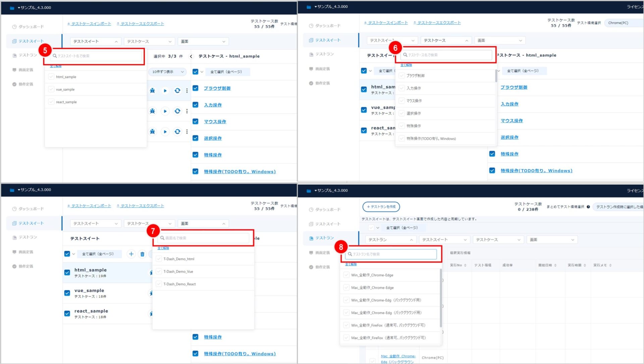Collapse panel with chevron left of テストケース - html_sample
644x364 pixels.
(x=191, y=56)
